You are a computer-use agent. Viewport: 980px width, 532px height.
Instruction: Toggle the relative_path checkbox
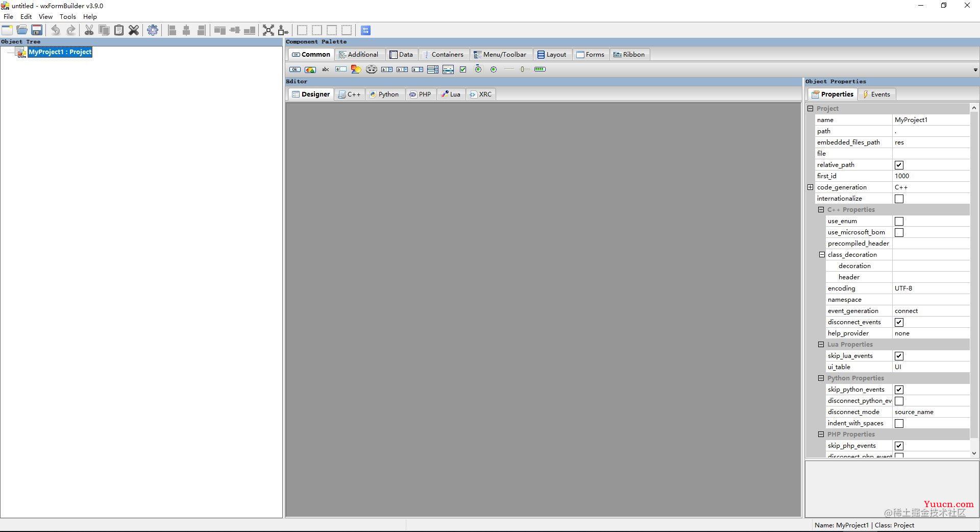click(x=899, y=165)
